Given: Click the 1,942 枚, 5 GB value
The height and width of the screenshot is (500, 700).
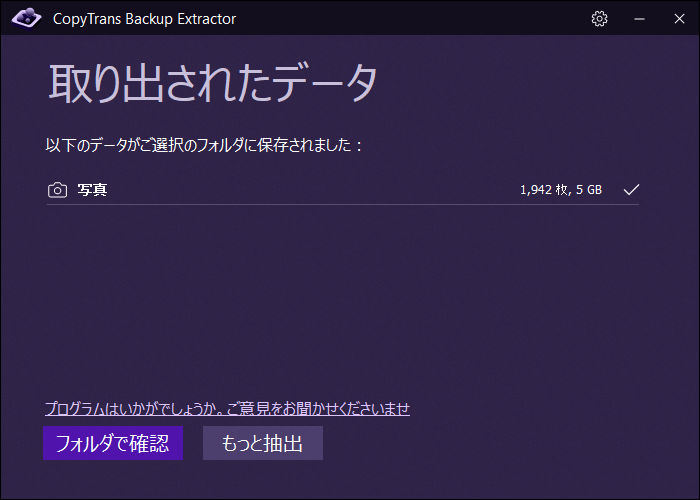Looking at the screenshot, I should (561, 190).
